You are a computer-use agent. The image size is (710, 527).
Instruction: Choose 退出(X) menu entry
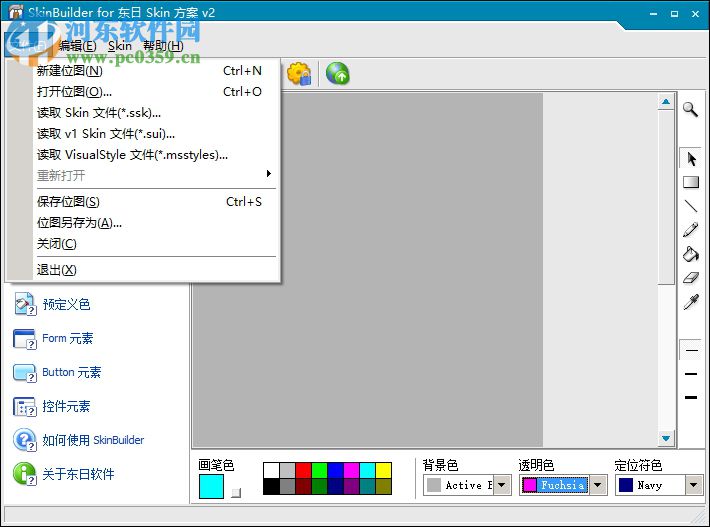tap(156, 270)
